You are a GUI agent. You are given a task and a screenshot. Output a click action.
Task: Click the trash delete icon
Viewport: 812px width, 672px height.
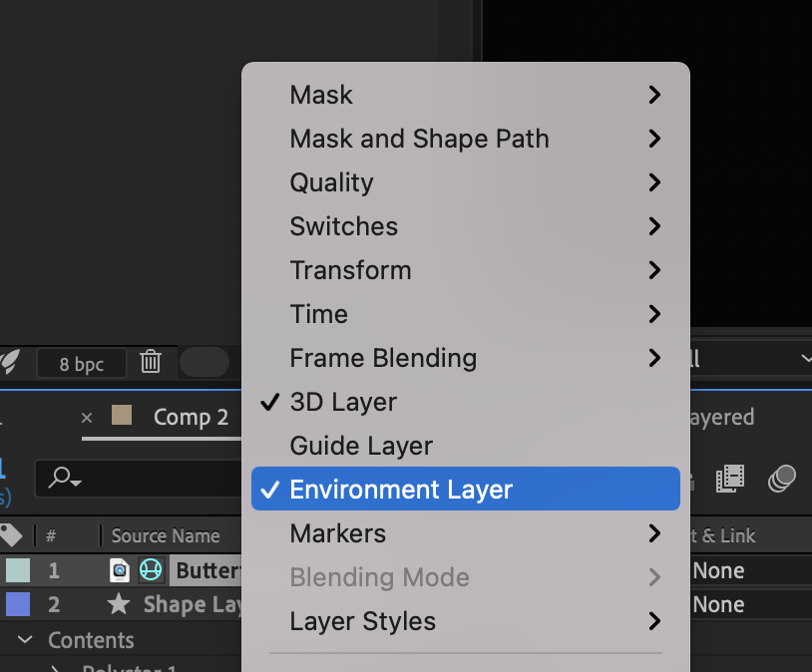(x=151, y=362)
